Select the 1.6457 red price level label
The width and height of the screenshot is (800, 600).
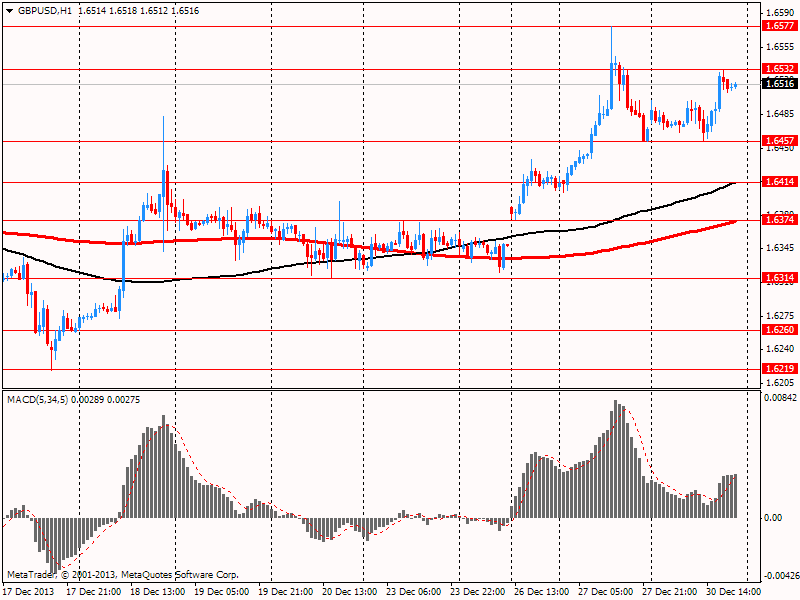click(x=780, y=140)
